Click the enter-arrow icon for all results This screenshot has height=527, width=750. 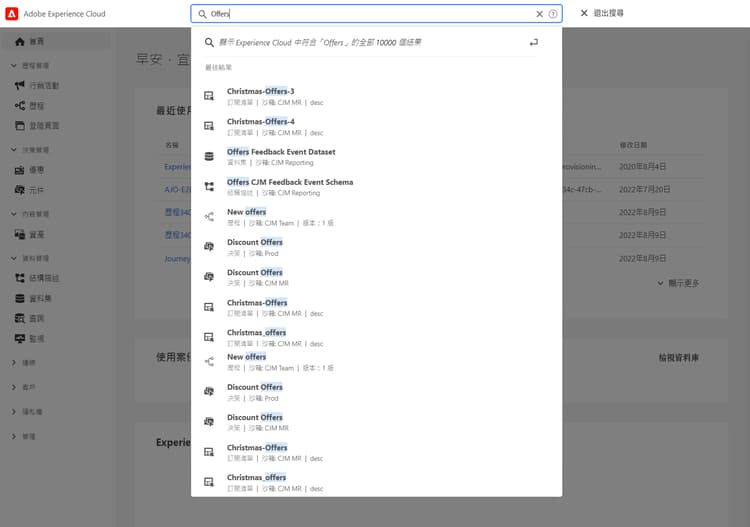(534, 43)
